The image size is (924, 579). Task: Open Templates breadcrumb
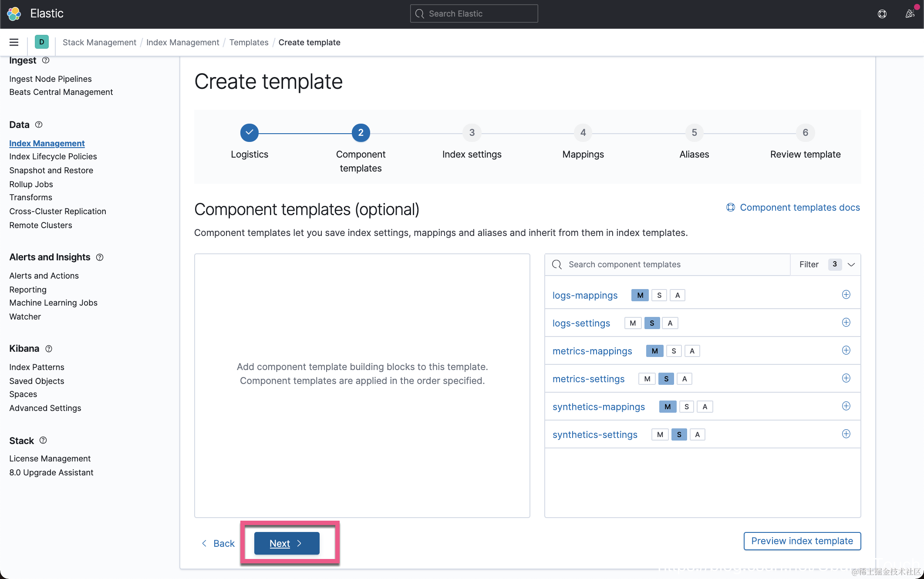(249, 42)
